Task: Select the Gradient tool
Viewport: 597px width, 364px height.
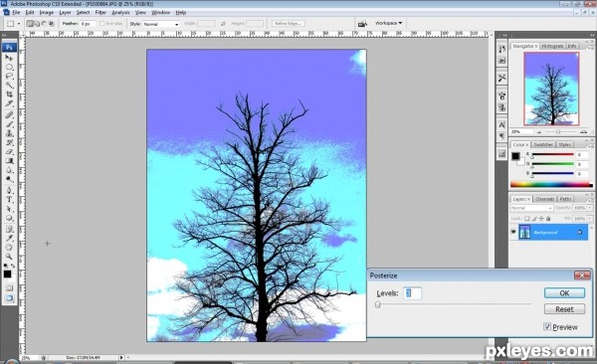Action: click(9, 161)
